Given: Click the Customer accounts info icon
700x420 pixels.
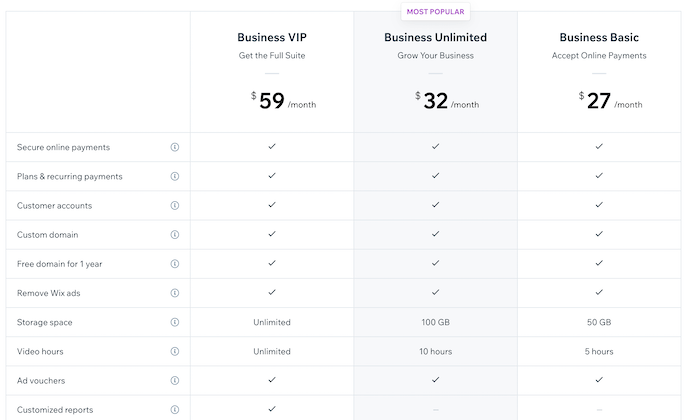Looking at the screenshot, I should coord(175,205).
